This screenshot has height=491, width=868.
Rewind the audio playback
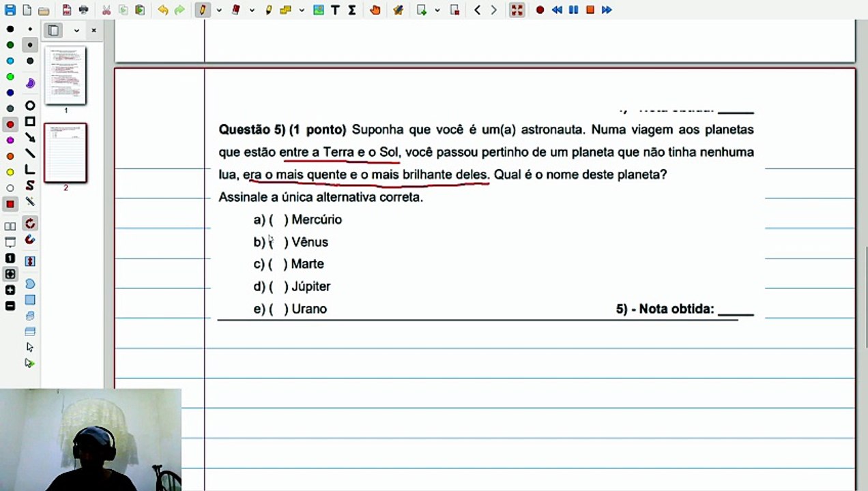coord(557,10)
